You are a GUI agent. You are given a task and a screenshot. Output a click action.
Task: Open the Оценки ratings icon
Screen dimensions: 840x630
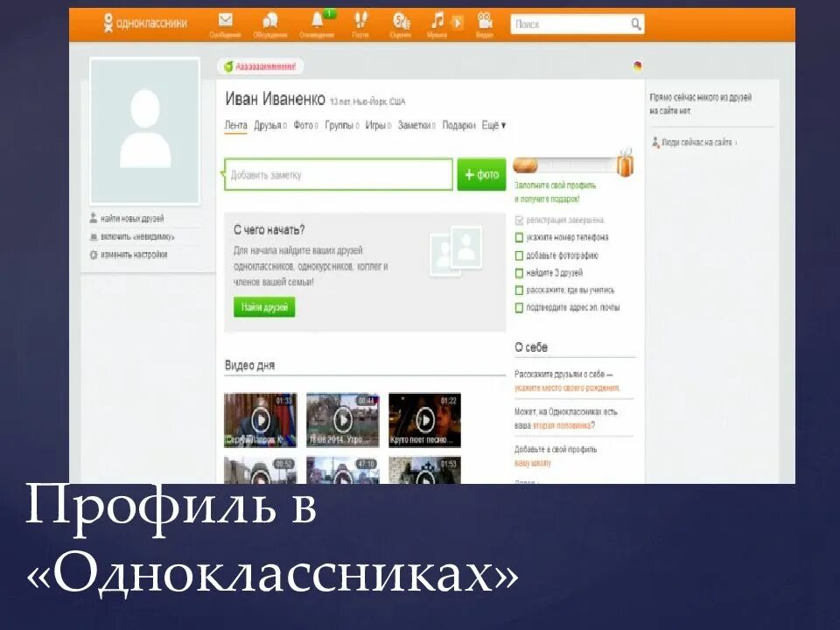click(x=401, y=21)
